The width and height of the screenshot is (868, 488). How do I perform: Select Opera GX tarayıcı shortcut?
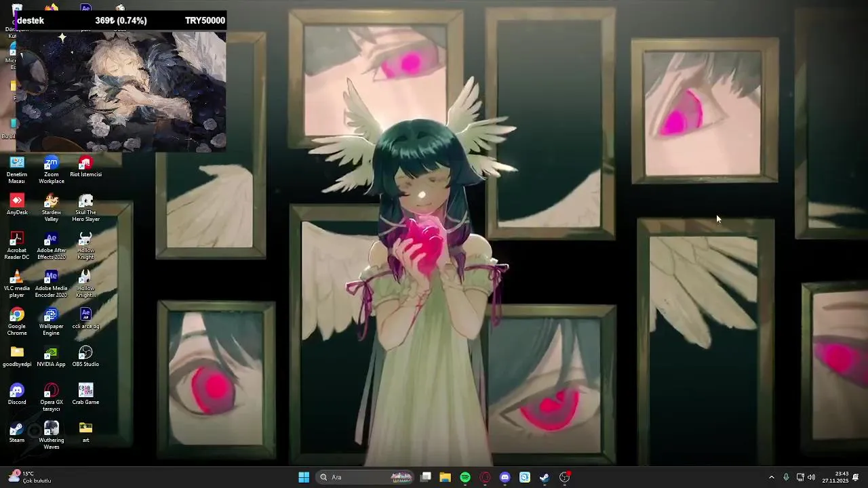(x=51, y=398)
